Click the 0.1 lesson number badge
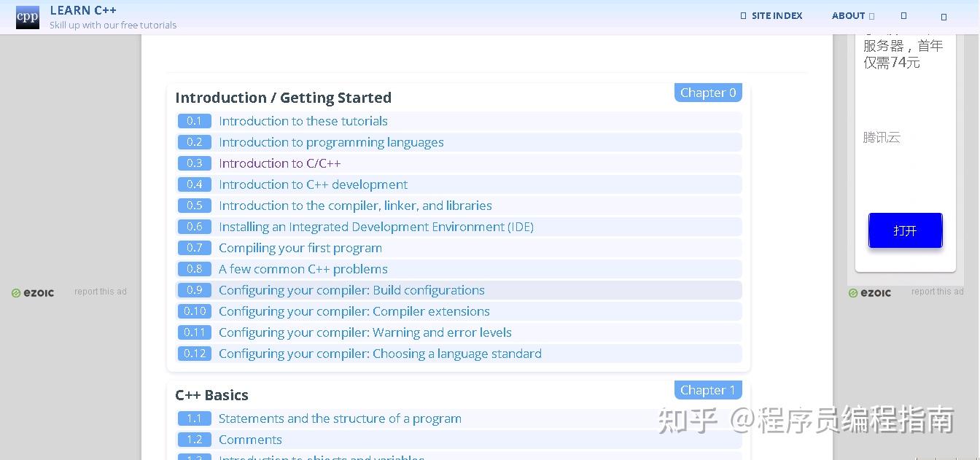 (x=194, y=121)
